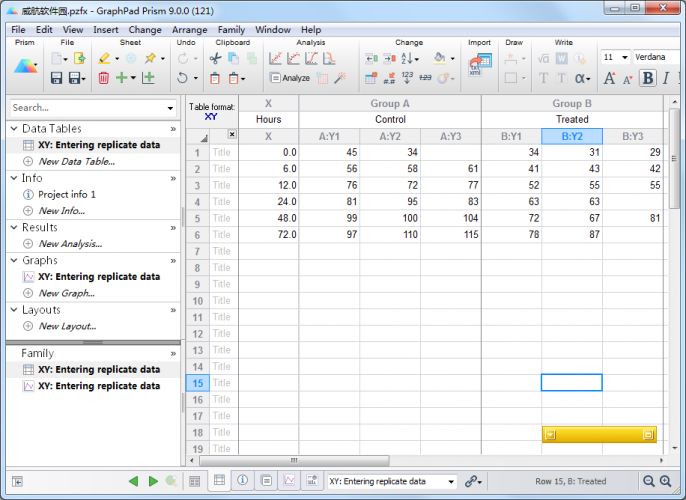Click the Analyze button
This screenshot has width=686, height=500.
290,78
